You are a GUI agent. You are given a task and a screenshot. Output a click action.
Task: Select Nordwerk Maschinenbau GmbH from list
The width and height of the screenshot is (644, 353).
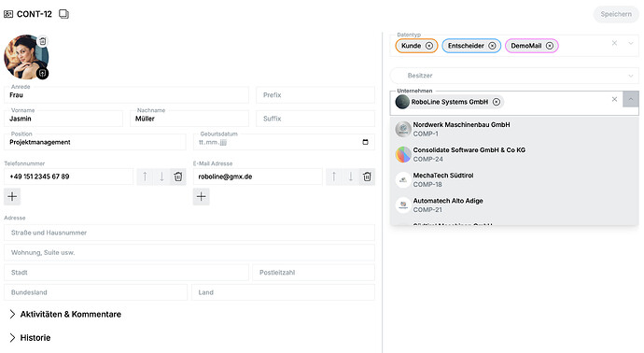514,129
